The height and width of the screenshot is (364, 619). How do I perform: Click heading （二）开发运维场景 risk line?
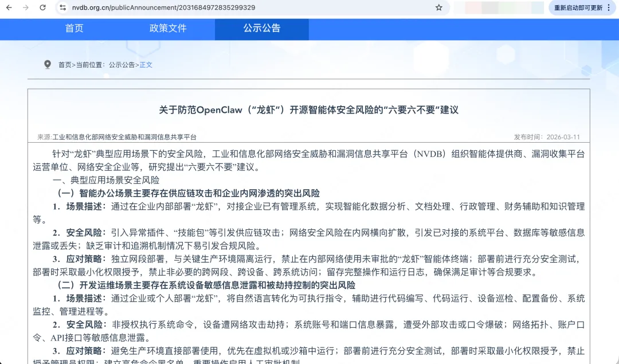tap(206, 285)
